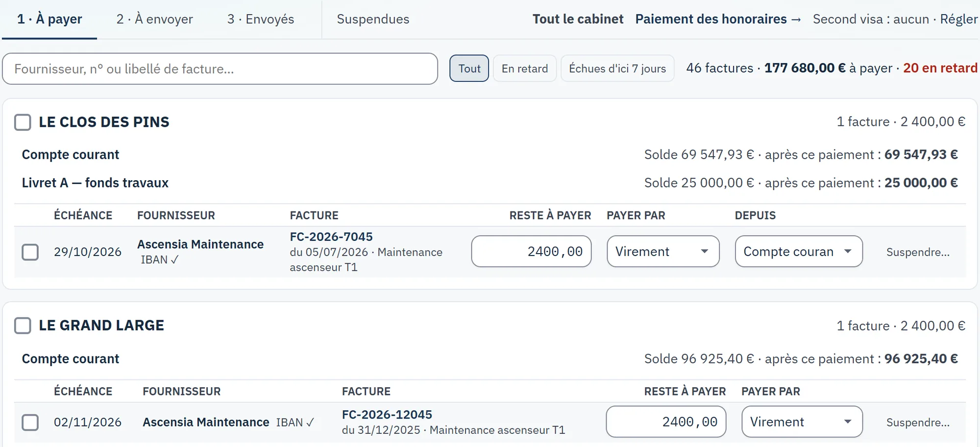Check the invoice FC-2026-7045 row checkbox
Image resolution: width=980 pixels, height=447 pixels.
pos(30,252)
